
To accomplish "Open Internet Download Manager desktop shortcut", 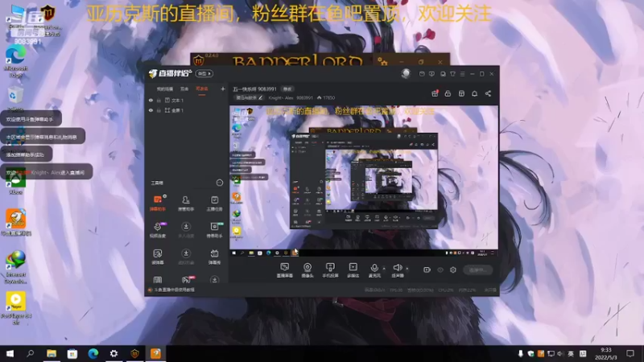I will click(x=16, y=267).
